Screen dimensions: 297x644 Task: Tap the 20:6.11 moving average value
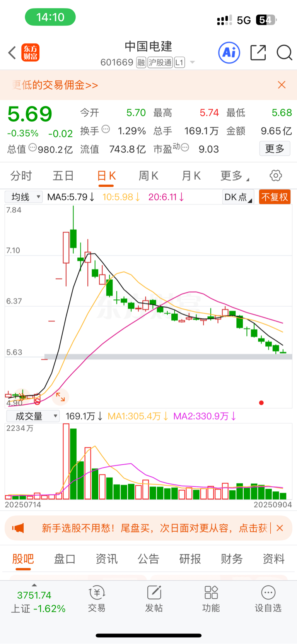tap(166, 197)
